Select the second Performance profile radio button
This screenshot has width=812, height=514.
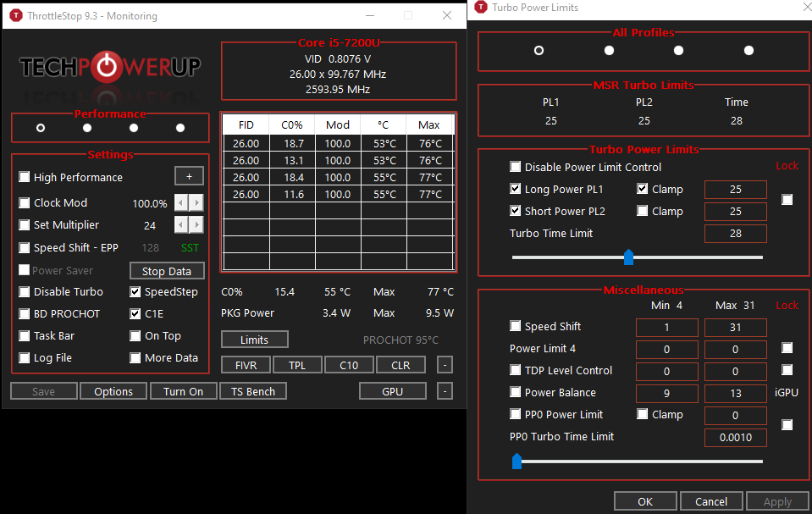87,128
